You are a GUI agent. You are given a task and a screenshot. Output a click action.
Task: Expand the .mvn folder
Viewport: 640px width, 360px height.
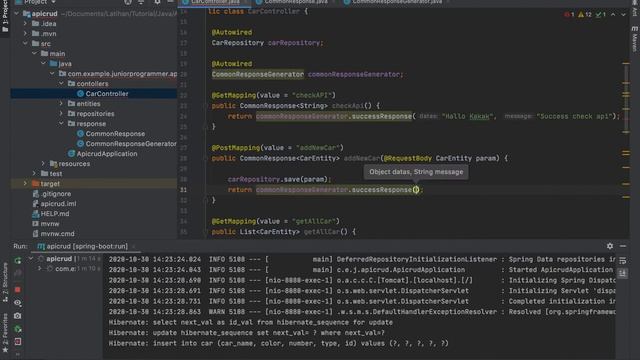click(25, 33)
